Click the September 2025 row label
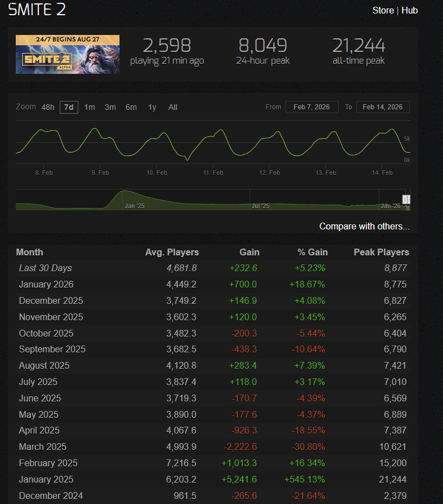This screenshot has height=504, width=443. coord(52,349)
